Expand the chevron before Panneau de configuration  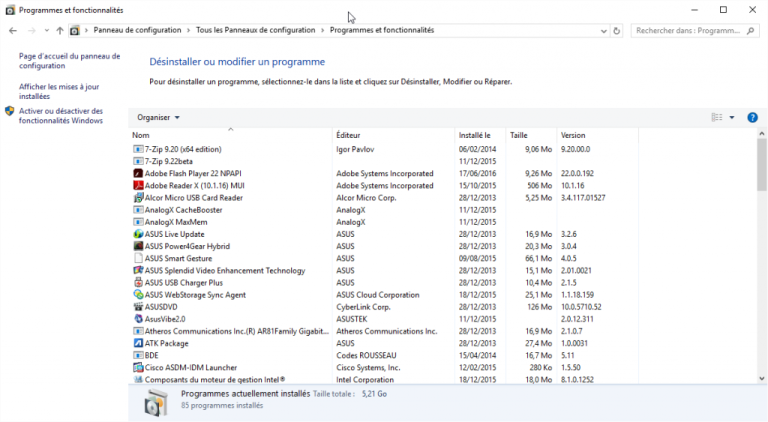(x=87, y=30)
